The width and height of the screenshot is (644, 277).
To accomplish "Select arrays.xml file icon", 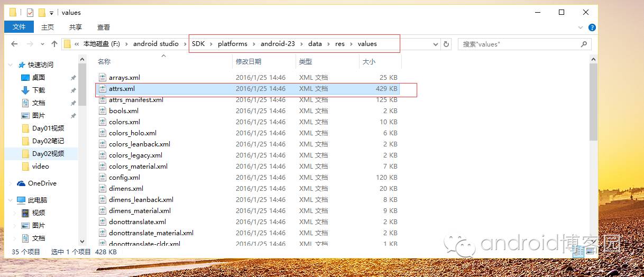I will point(103,77).
